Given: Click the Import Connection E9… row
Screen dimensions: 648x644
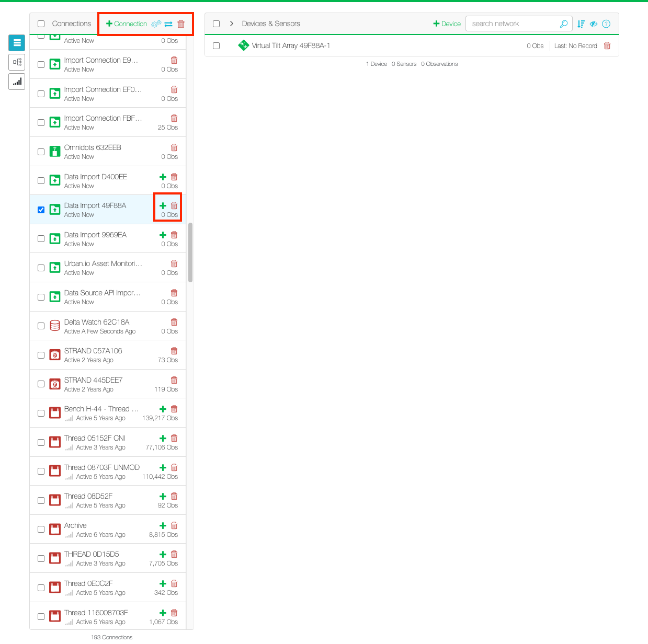Looking at the screenshot, I should point(108,64).
